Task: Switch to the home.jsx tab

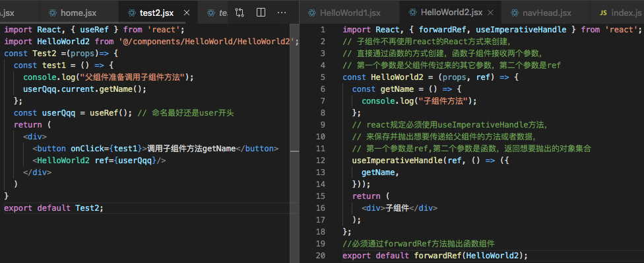Action: (73, 13)
